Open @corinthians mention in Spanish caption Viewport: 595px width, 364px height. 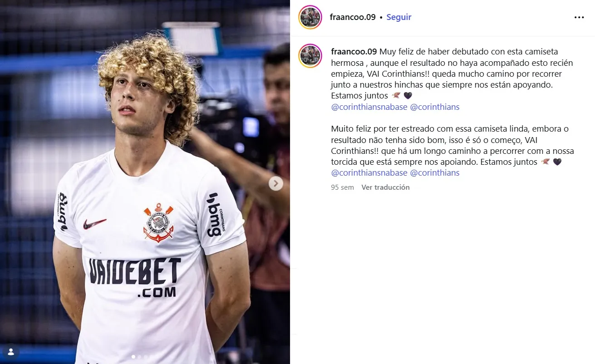pos(435,107)
